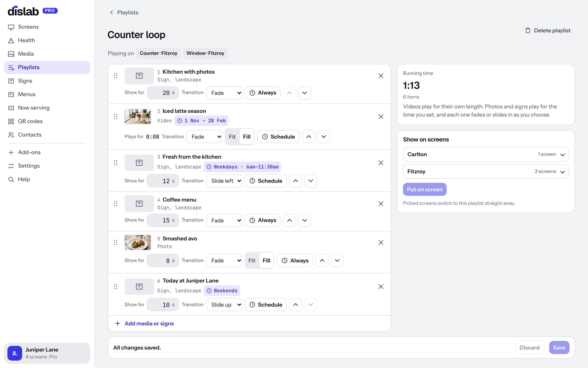Open Slide left transition dropdown

click(x=224, y=181)
